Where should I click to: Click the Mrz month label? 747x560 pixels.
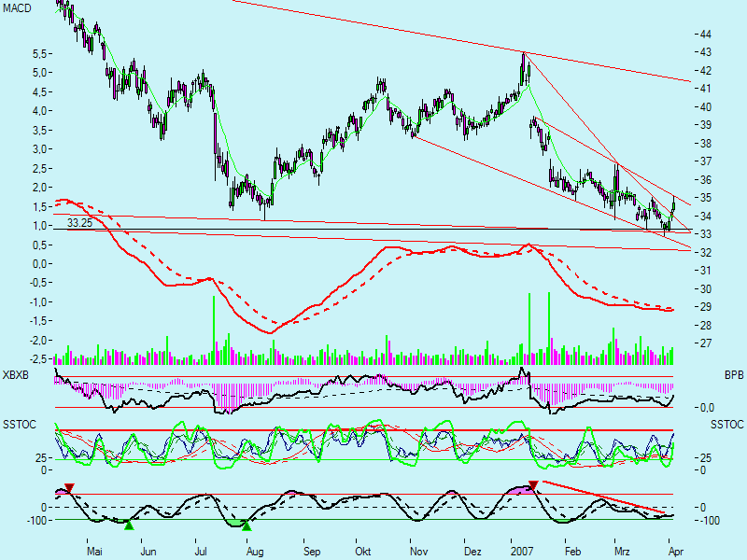click(622, 552)
